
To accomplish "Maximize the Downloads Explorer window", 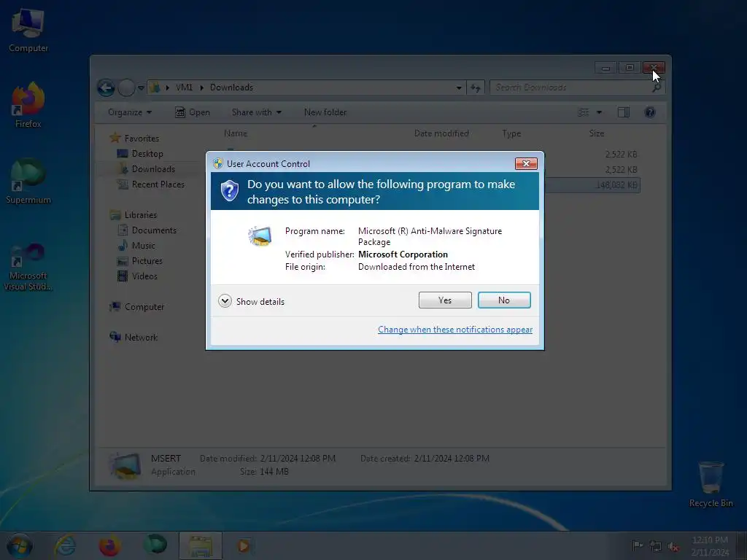I will [x=630, y=68].
